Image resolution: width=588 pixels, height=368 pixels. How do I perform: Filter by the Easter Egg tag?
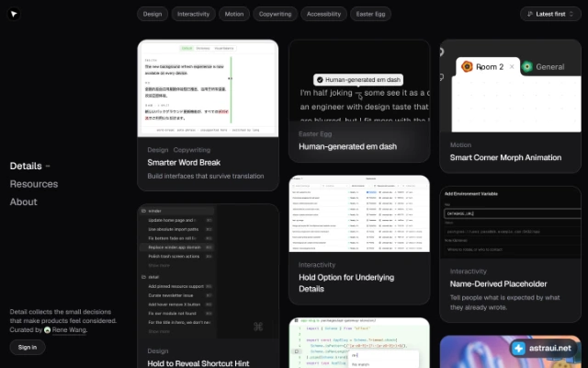[x=370, y=15]
